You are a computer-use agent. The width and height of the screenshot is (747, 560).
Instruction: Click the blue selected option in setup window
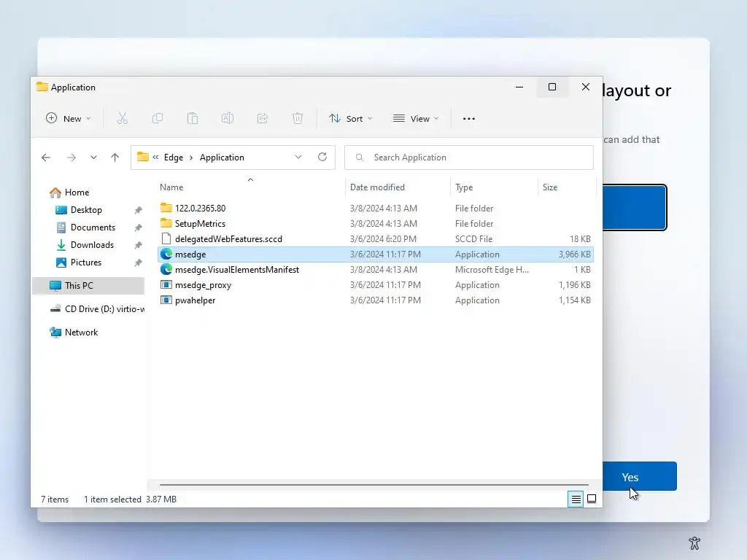tap(634, 208)
